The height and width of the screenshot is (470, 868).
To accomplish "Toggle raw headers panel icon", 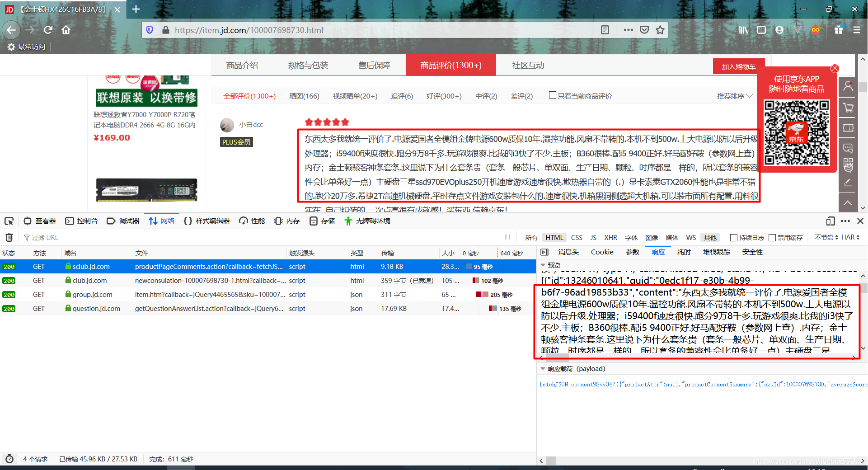I will click(x=544, y=252).
